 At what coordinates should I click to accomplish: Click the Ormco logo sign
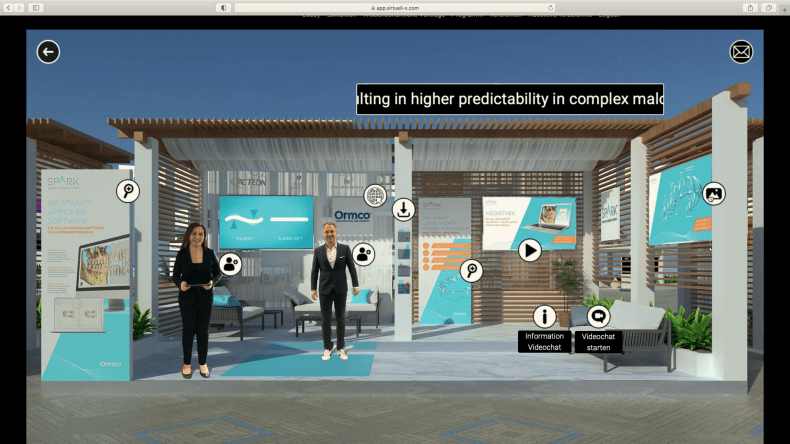[353, 216]
